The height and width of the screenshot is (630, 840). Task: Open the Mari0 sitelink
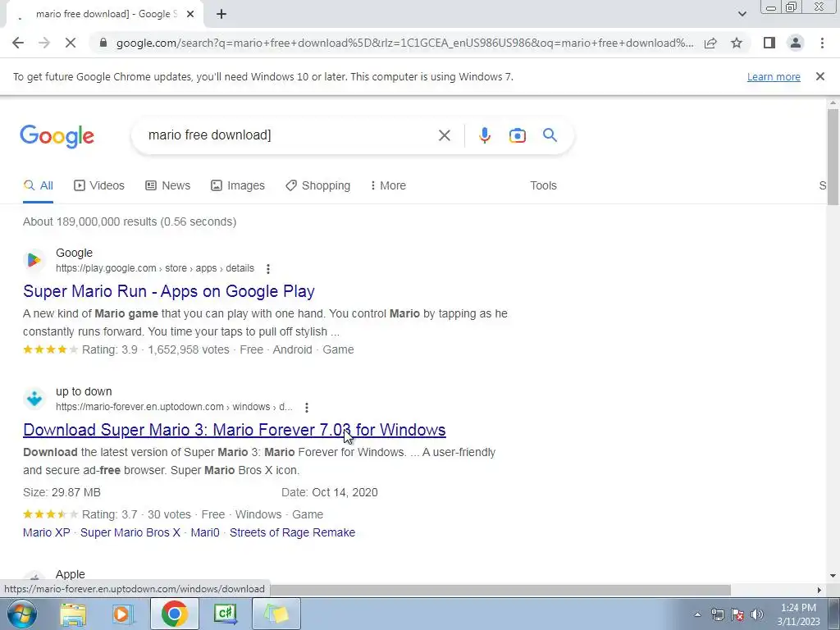click(x=205, y=532)
